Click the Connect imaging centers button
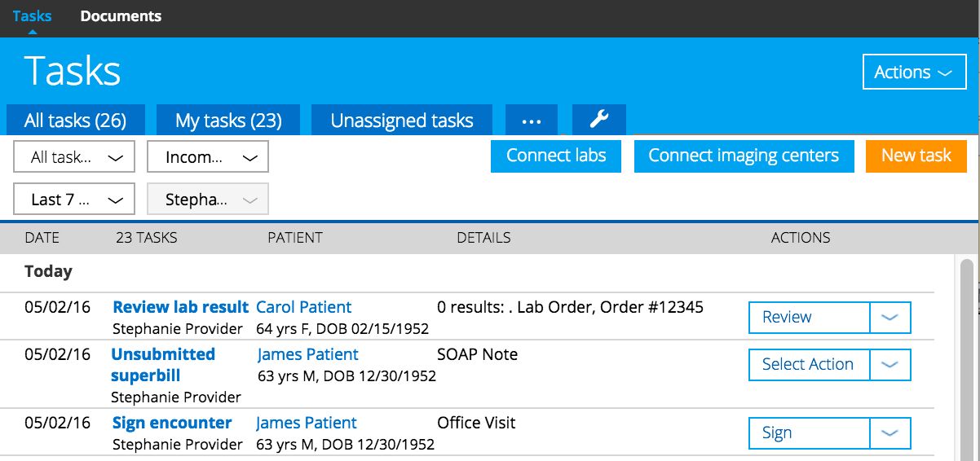The image size is (980, 461). (x=744, y=156)
